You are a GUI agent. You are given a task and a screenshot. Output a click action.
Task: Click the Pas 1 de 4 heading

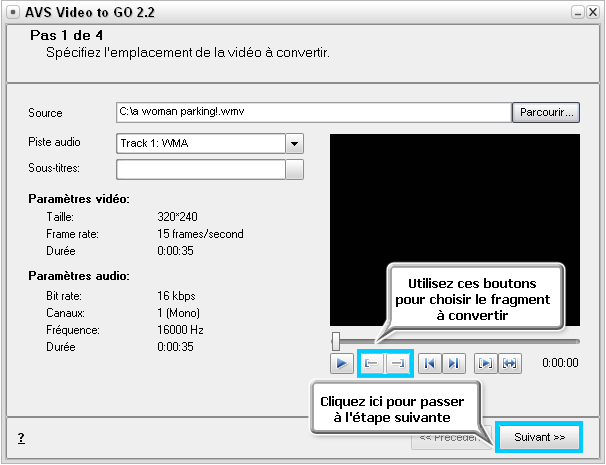click(66, 36)
